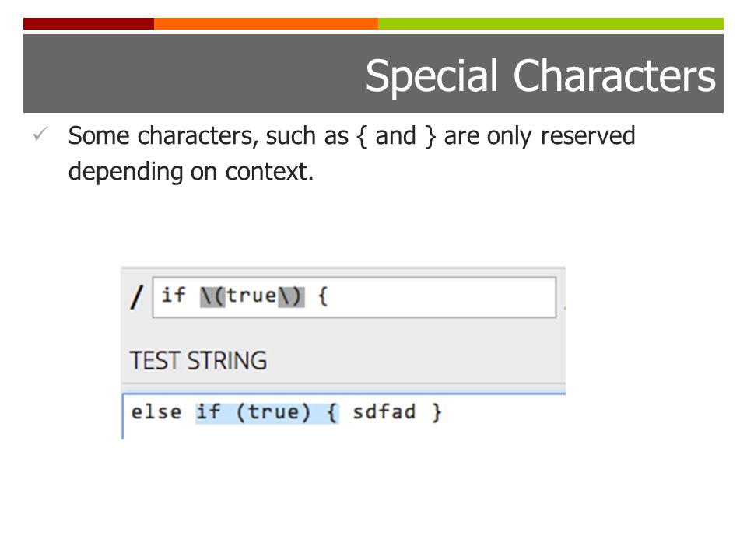Click the green header bar segment

(551, 24)
